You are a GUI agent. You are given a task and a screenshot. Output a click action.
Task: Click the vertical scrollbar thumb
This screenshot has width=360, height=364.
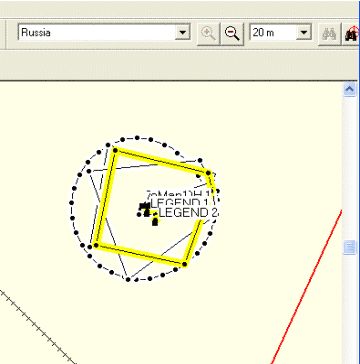pyautogui.click(x=349, y=247)
